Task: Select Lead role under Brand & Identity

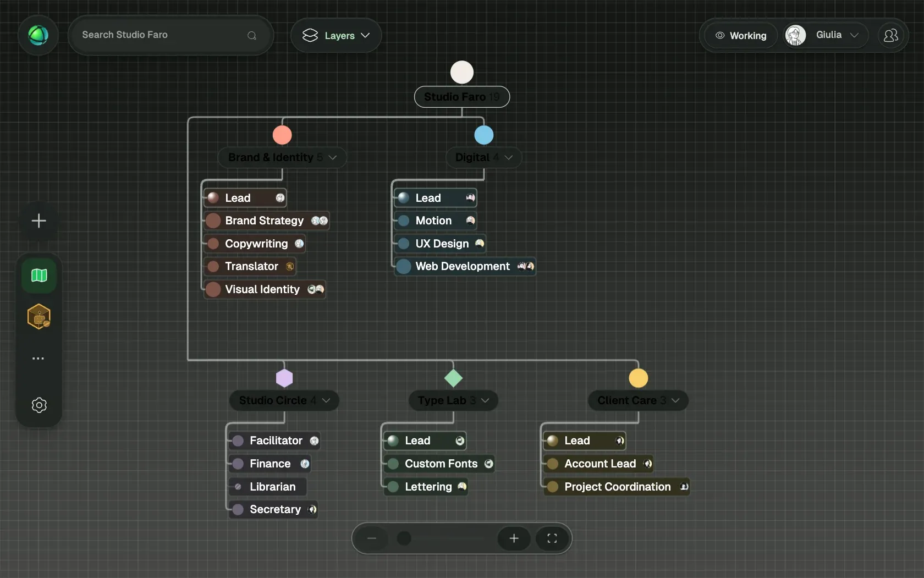Action: pos(245,198)
